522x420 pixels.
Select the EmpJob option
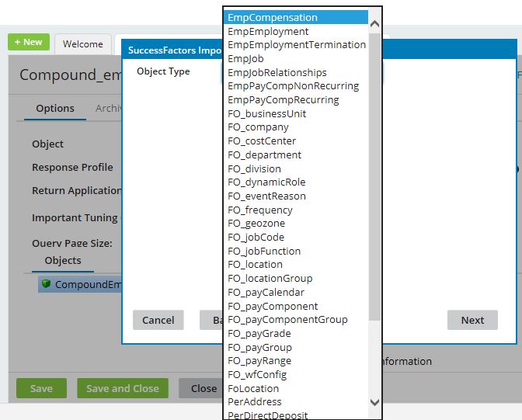pyautogui.click(x=296, y=58)
